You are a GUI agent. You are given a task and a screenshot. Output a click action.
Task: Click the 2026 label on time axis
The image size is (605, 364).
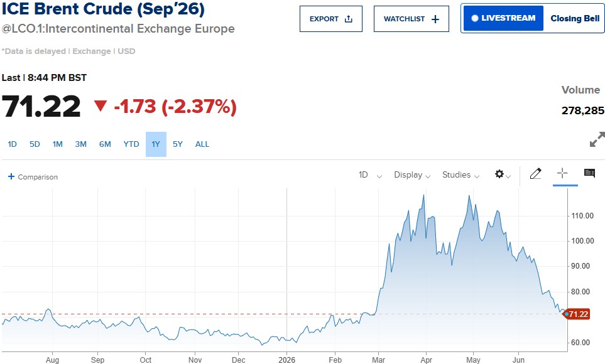pos(286,360)
